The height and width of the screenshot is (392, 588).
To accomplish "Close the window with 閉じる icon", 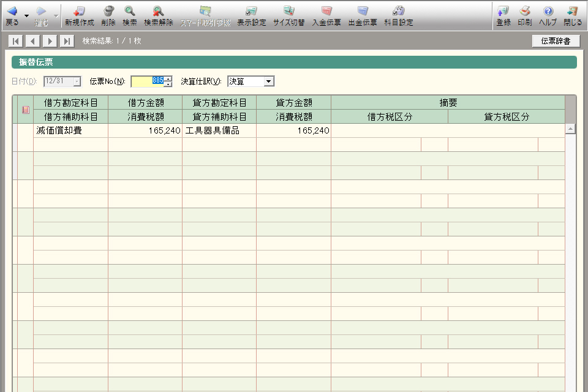I will point(573,16).
